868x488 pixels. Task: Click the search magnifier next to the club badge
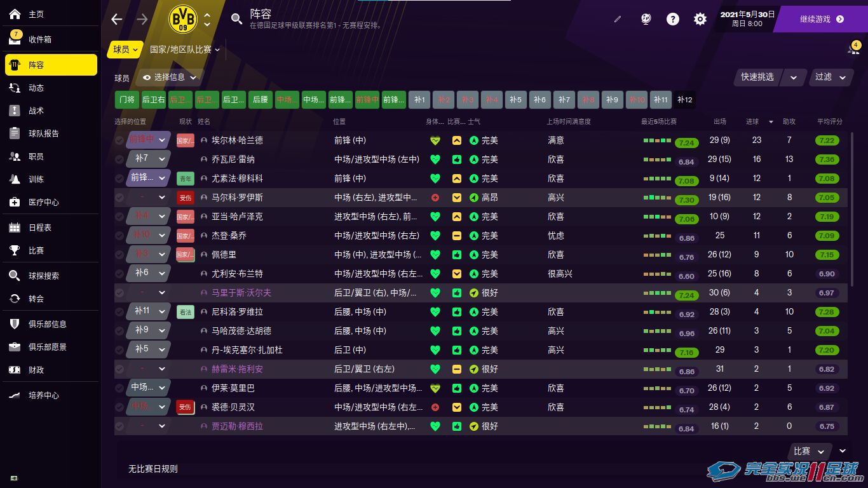point(236,19)
